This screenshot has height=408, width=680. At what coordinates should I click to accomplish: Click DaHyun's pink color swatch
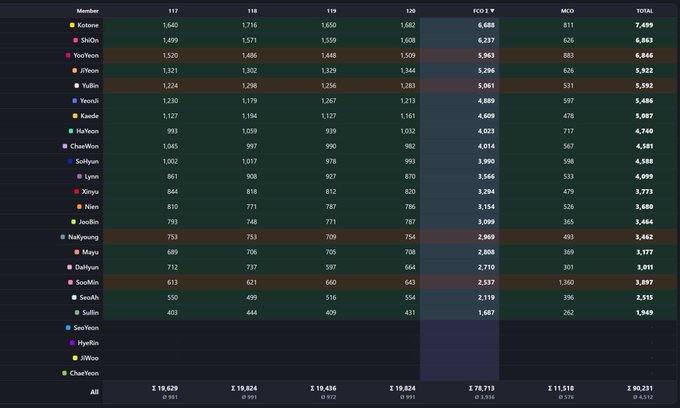pos(69,267)
